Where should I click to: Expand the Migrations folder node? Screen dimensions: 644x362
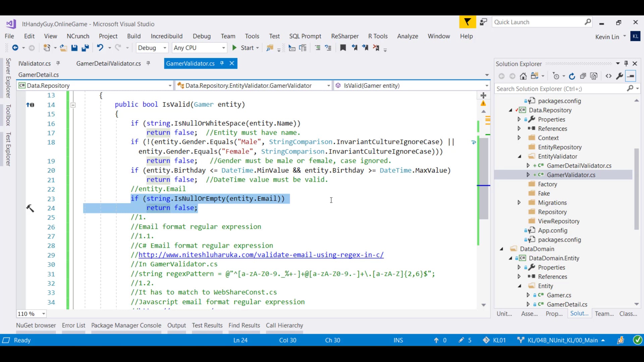tap(519, 202)
